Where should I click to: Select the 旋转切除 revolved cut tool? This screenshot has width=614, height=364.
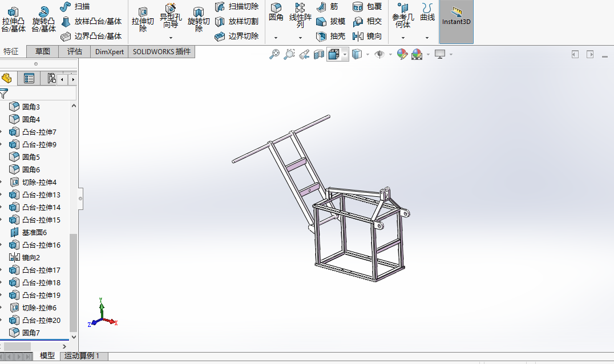click(x=199, y=19)
